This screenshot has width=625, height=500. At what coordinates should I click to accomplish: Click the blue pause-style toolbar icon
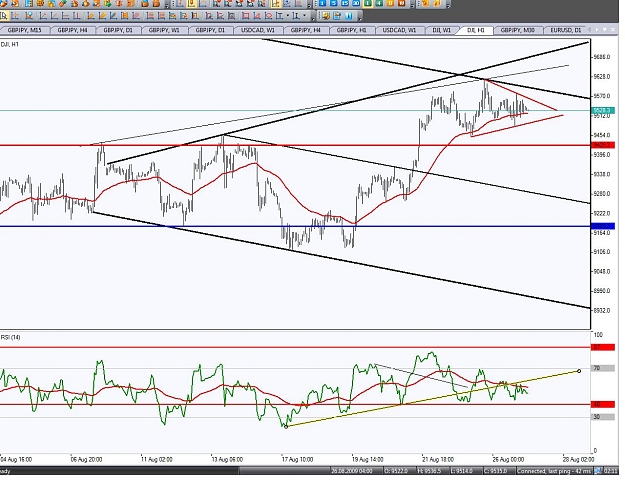(349, 16)
